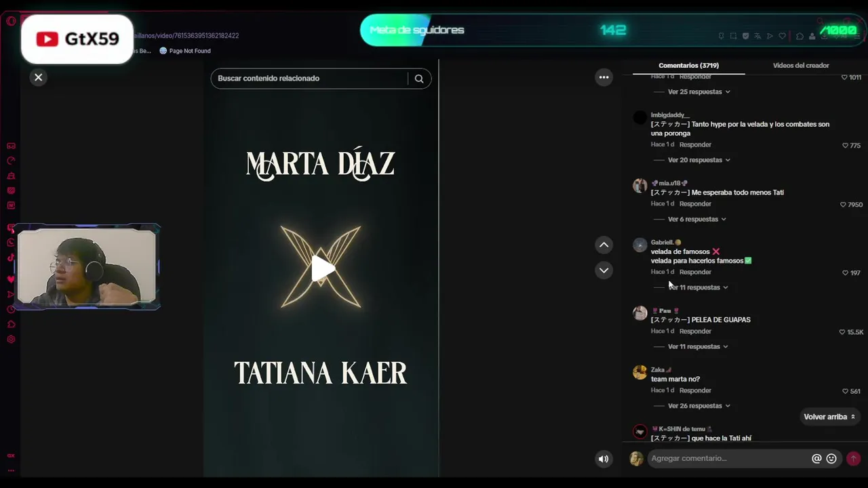This screenshot has width=868, height=488.
Task: Like Gabriel's comment with 197 likes
Action: [845, 273]
